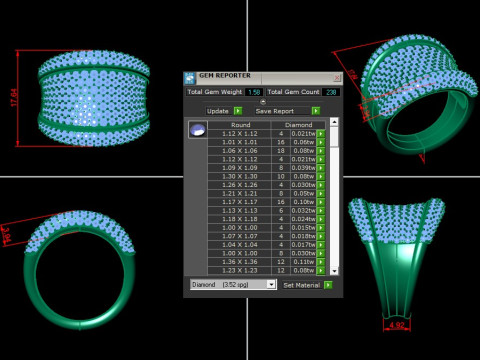Select the 1.36 X 1.36 size cell
This screenshot has width=480, height=360.
point(240,262)
